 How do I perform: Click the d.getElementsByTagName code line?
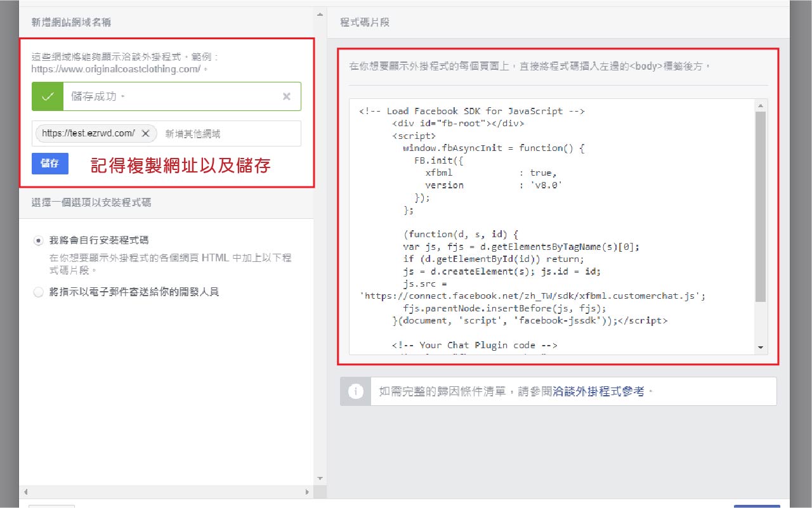pyautogui.click(x=521, y=247)
